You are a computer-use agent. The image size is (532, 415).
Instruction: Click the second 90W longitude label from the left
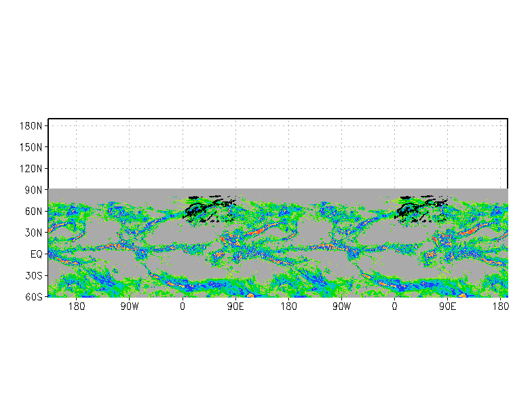[341, 307]
